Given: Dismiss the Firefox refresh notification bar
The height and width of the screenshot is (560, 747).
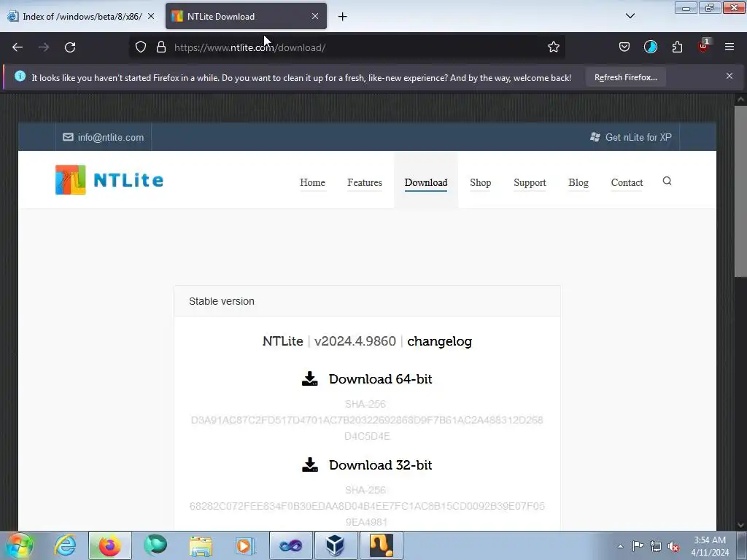Looking at the screenshot, I should tap(729, 76).
